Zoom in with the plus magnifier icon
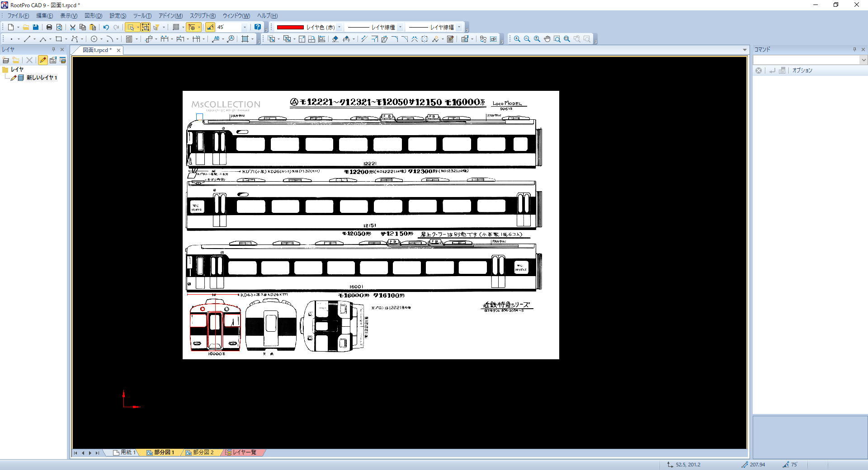Screen dimensions: 868x470 tap(517, 39)
